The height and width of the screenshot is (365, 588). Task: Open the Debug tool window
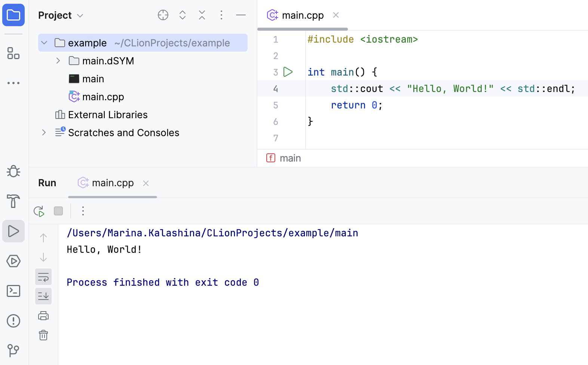13,171
